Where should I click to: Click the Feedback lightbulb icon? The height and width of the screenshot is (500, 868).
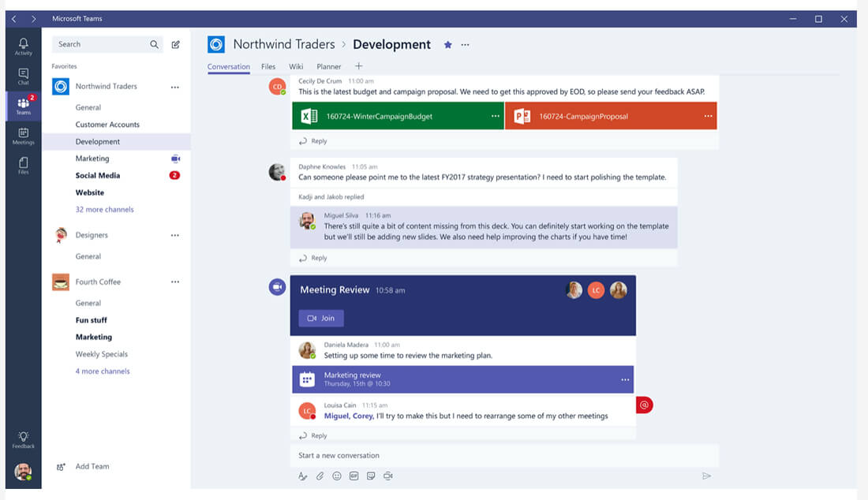click(23, 439)
